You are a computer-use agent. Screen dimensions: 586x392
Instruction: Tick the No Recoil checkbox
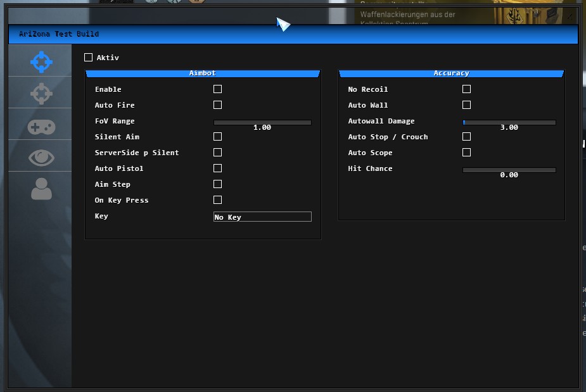tap(466, 89)
